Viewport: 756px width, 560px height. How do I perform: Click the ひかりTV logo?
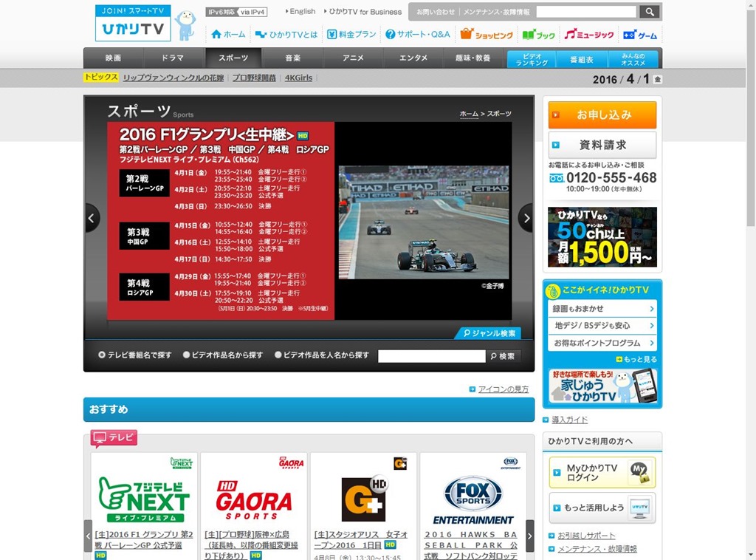[133, 23]
